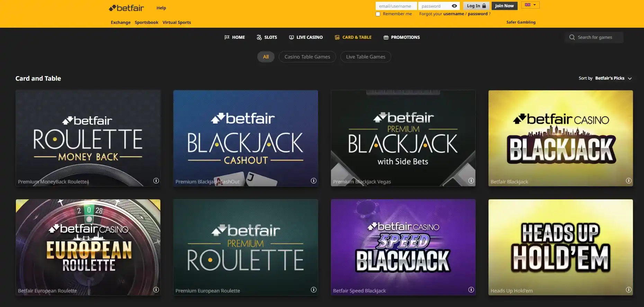Screen dimensions: 644x307
Task: Select the All filter pill
Action: coord(266,57)
